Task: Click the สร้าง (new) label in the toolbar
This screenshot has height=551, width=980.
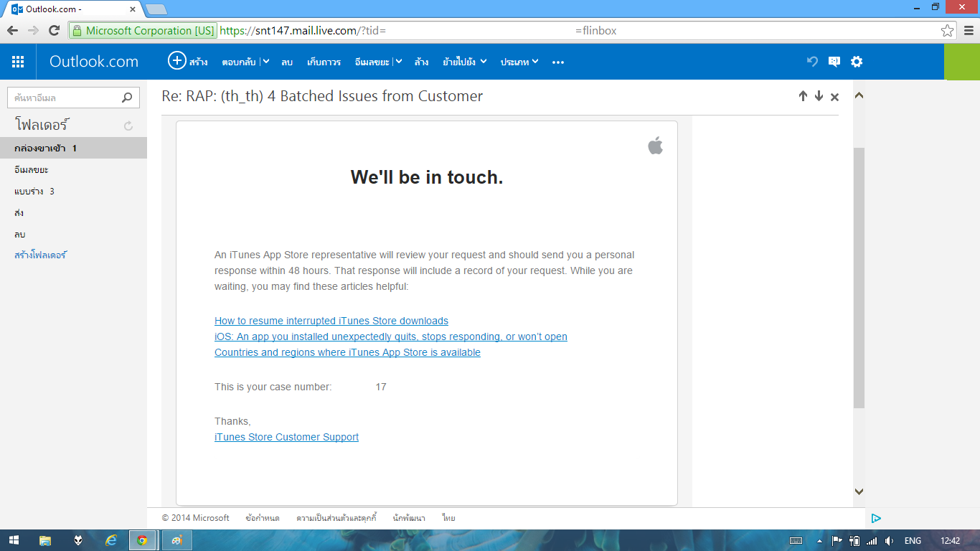Action: 199,62
